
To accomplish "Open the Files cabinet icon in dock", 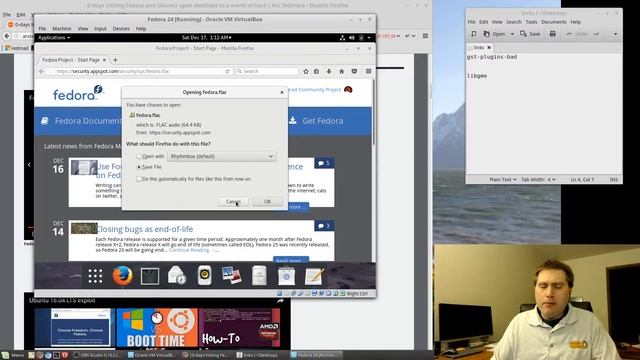I will (x=259, y=276).
